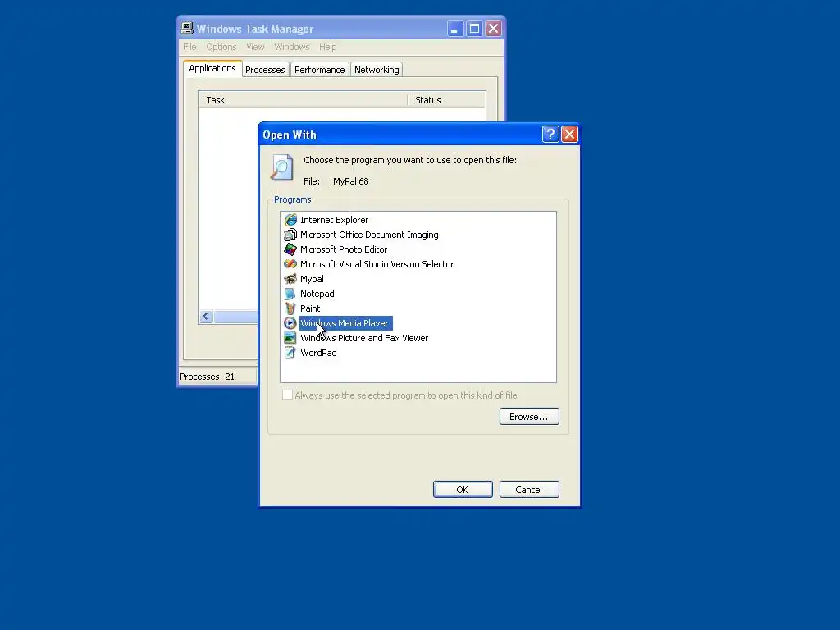Click the Mypal raccoon icon
This screenshot has height=630, width=840.
290,279
